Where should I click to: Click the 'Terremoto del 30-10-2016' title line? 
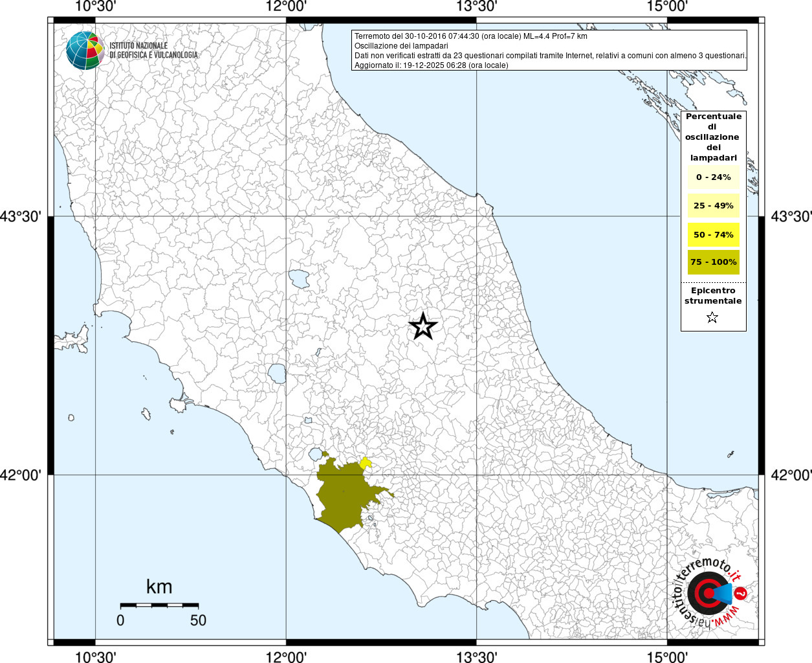pos(471,36)
